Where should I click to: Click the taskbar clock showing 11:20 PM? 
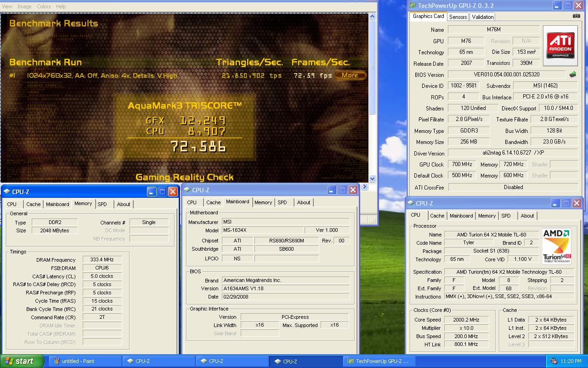tap(571, 362)
